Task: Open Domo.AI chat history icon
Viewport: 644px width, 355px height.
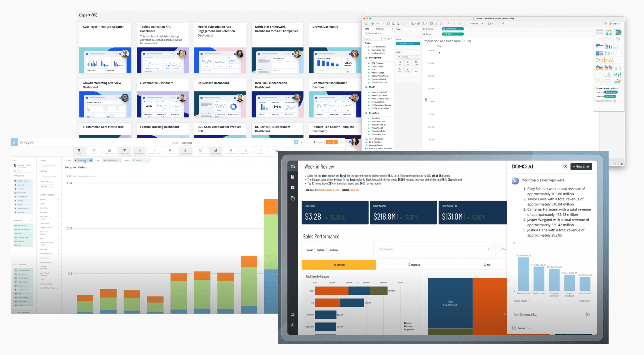Action: tap(565, 166)
